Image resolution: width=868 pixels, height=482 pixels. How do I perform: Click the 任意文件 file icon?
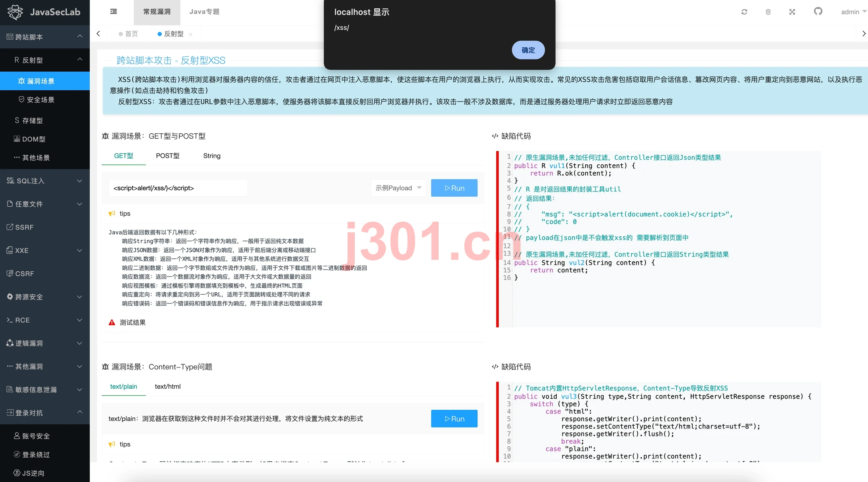(x=10, y=204)
